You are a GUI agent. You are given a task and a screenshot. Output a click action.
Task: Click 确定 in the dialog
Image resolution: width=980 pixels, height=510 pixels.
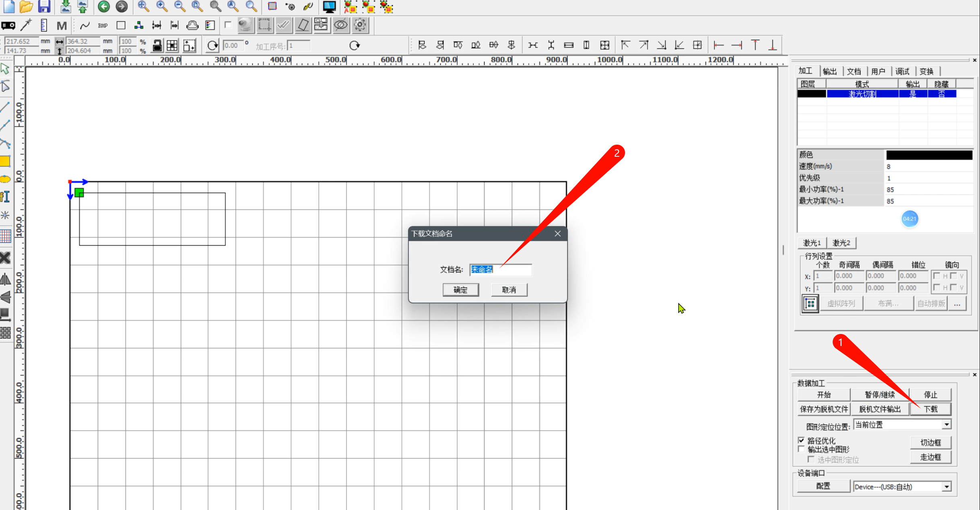460,290
